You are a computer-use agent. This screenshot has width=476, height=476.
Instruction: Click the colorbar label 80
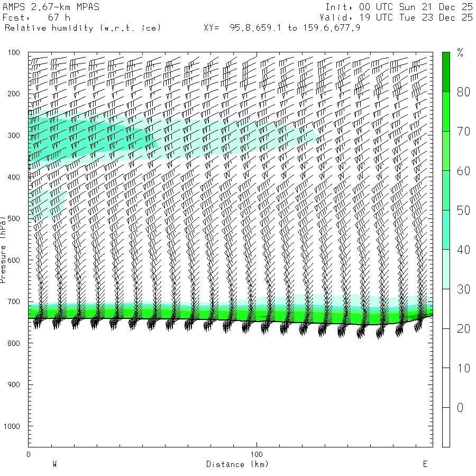pos(463,92)
